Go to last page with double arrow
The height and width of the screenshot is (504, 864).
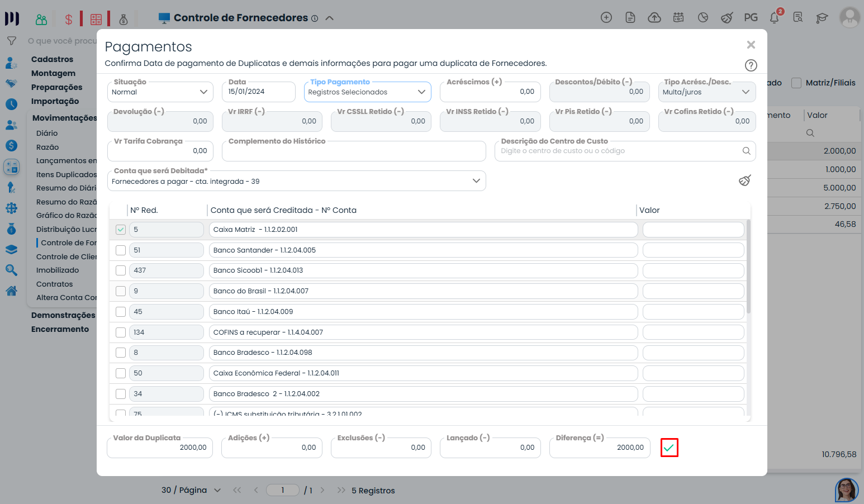341,490
